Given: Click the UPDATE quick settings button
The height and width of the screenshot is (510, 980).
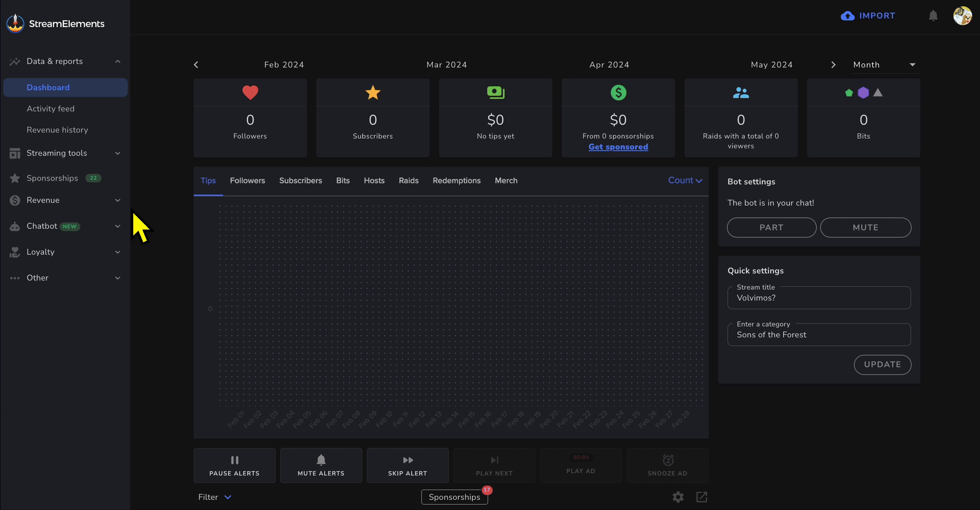Looking at the screenshot, I should 882,364.
